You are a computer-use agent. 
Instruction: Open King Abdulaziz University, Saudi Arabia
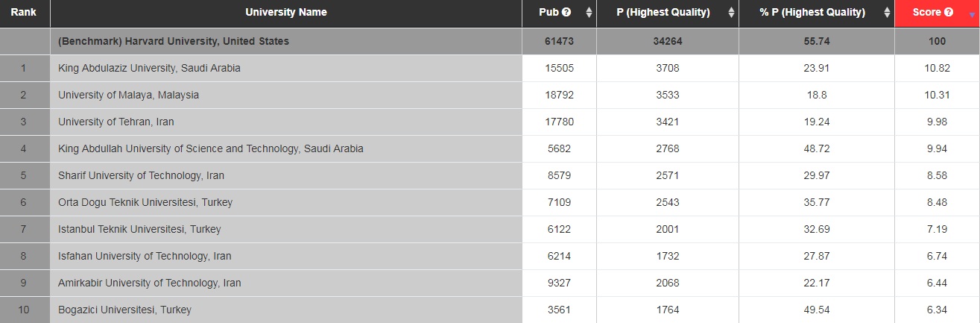(149, 68)
